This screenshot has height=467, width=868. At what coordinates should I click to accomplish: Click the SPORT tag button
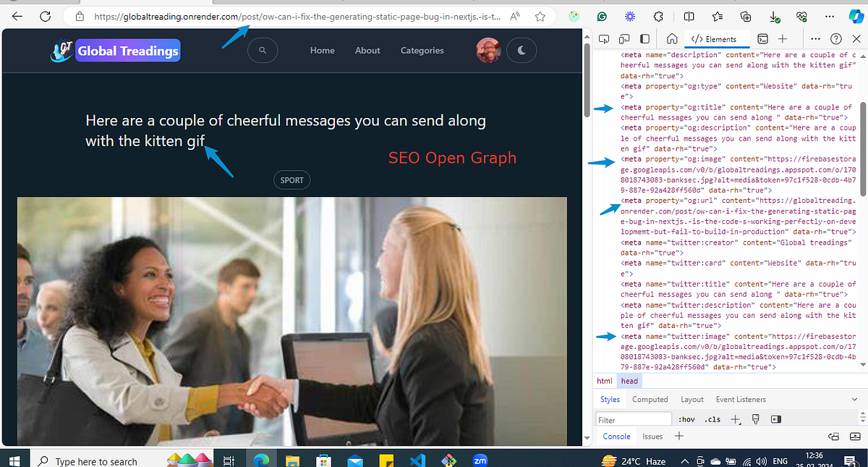[292, 180]
